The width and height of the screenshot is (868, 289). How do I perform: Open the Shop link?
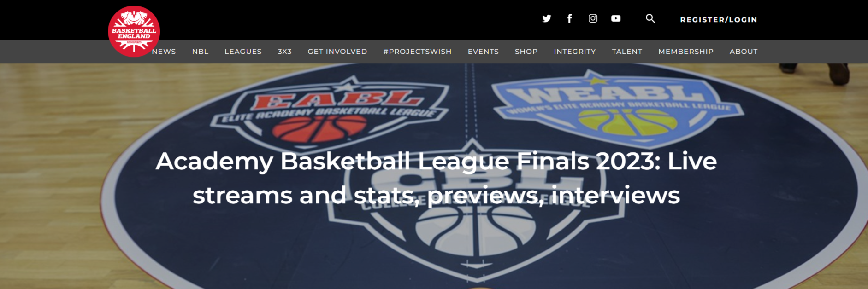coord(526,52)
